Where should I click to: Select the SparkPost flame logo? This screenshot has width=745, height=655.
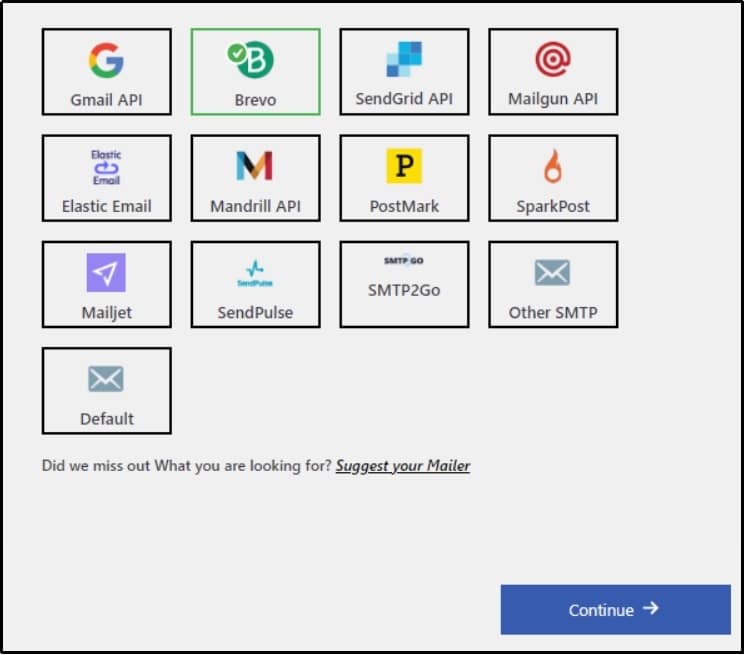coord(553,166)
